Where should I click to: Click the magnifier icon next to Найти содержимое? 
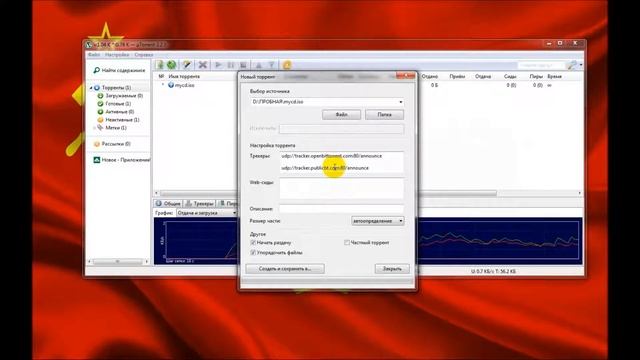(96, 70)
